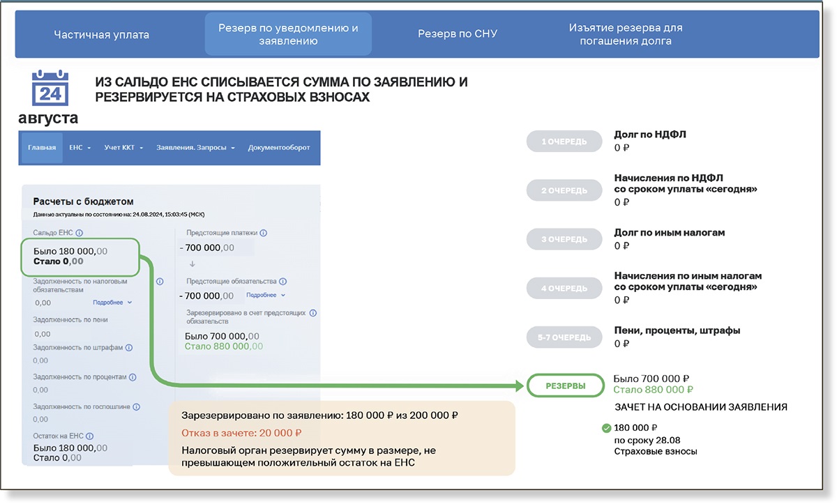Open Изъятие резерва для погашения долга tab
The width and height of the screenshot is (837, 504).
[625, 34]
